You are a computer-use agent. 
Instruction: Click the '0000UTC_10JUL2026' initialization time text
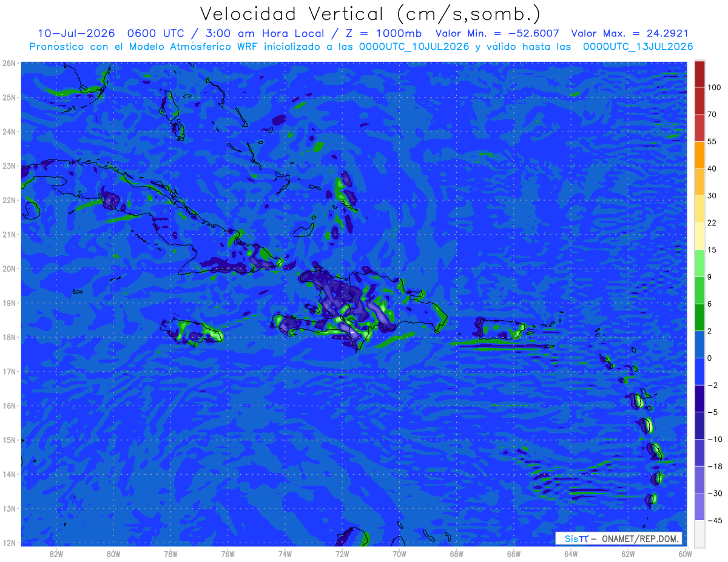coord(414,47)
